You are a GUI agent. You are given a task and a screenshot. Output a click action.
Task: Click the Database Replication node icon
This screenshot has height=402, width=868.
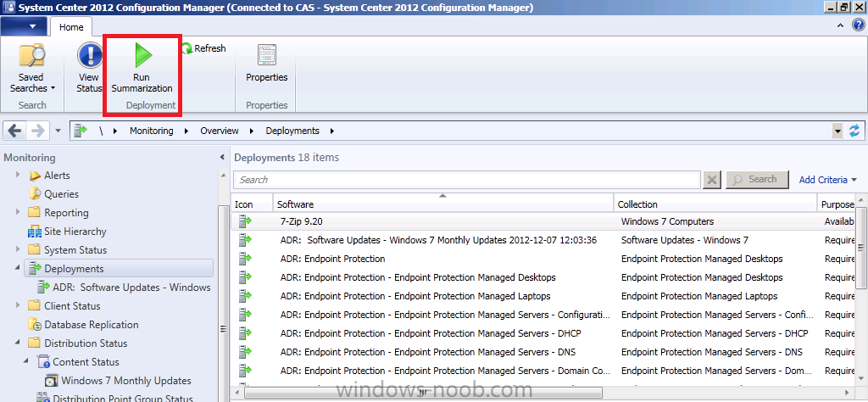click(35, 325)
